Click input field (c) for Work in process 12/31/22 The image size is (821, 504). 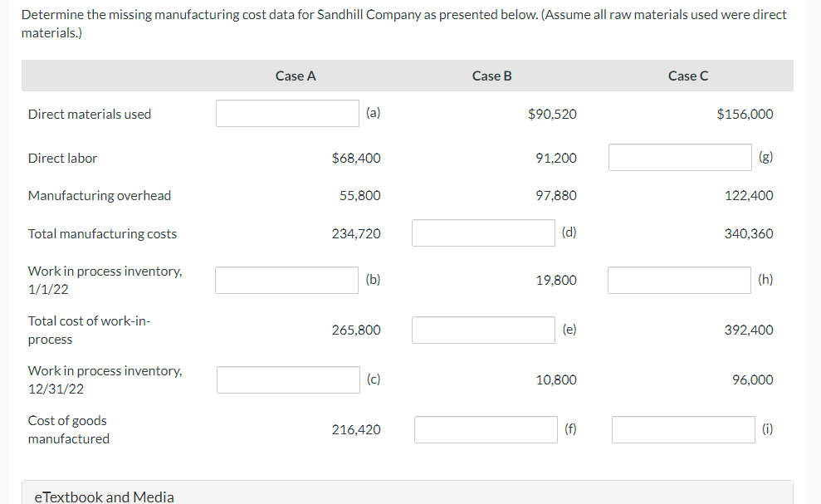point(287,379)
